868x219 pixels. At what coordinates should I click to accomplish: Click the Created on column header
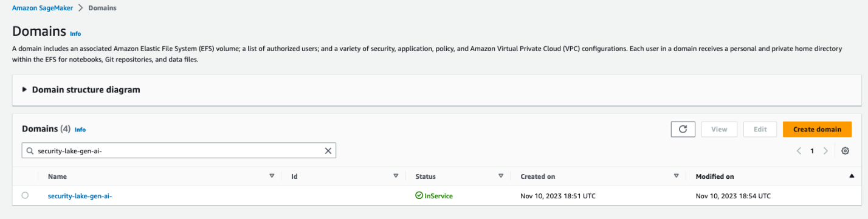pos(538,176)
